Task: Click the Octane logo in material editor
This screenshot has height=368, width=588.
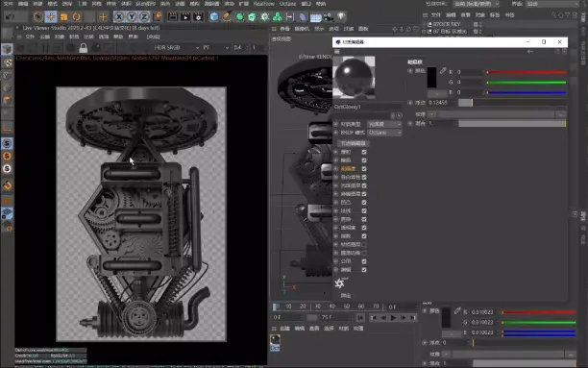Action: (x=340, y=283)
